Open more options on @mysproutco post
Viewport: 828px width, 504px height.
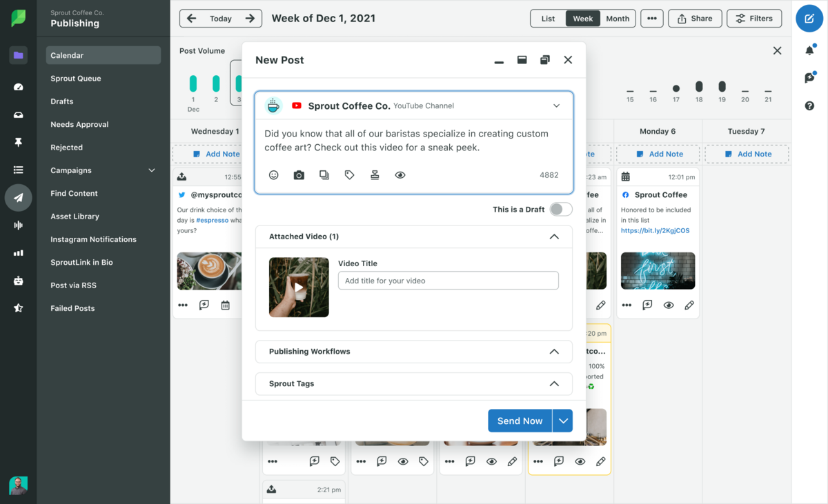pyautogui.click(x=183, y=305)
